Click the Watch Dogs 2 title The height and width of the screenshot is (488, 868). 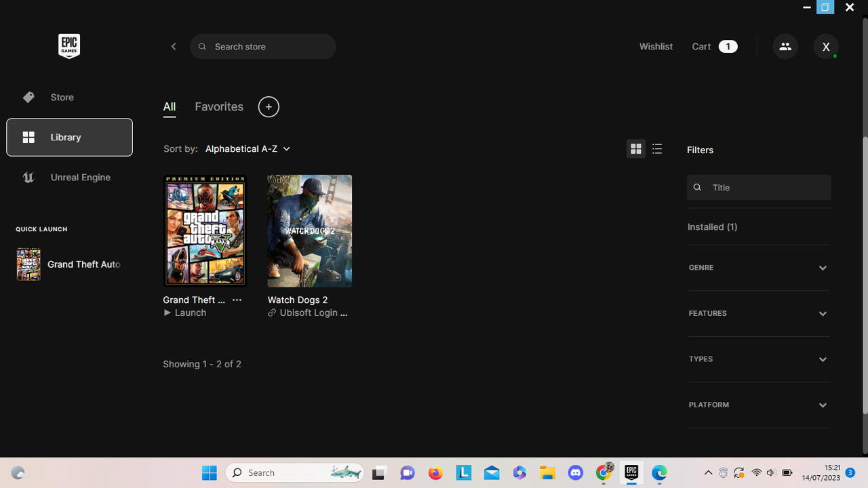[298, 300]
